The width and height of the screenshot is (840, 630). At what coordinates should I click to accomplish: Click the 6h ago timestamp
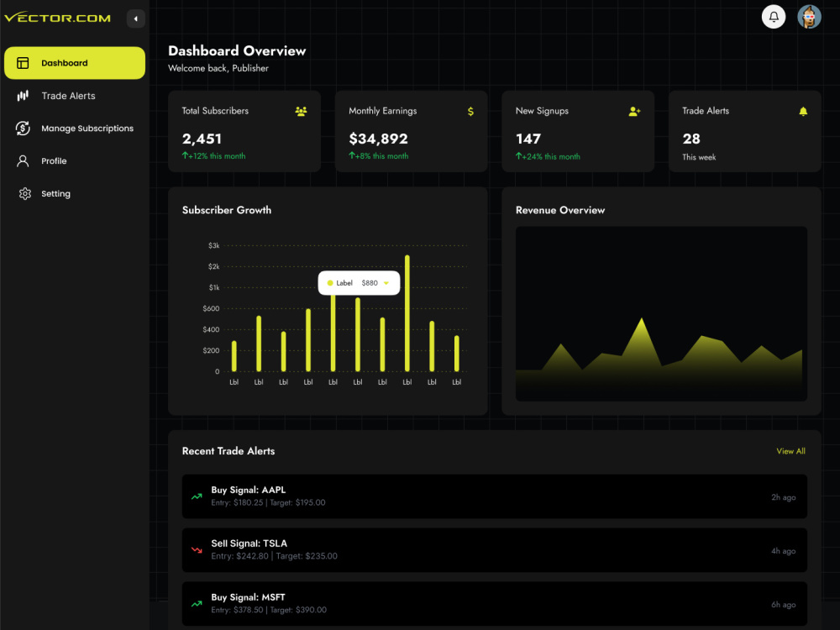783,605
